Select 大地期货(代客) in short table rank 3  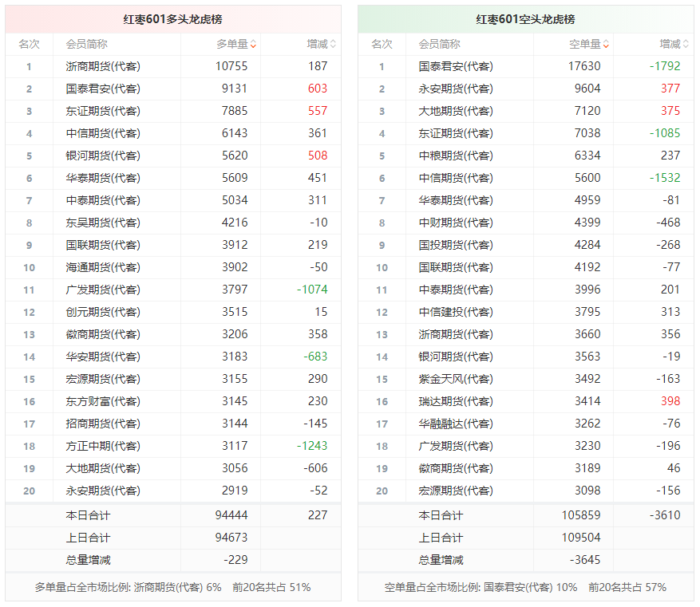[x=456, y=111]
